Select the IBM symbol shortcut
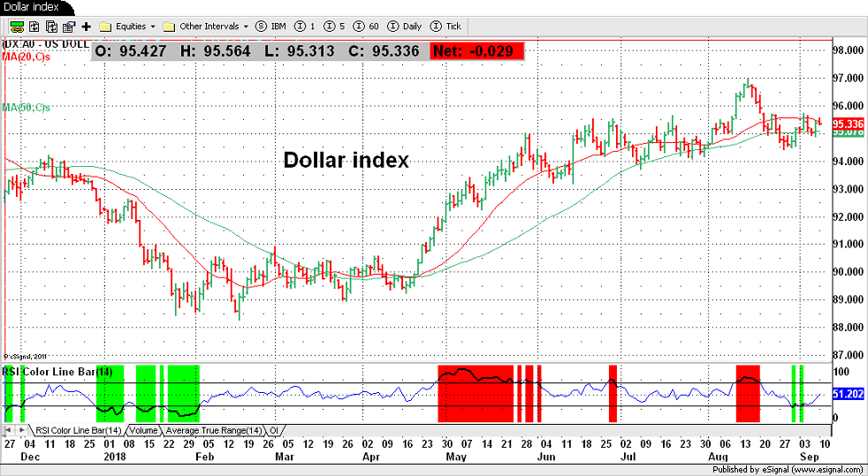This screenshot has width=868, height=476. point(270,26)
